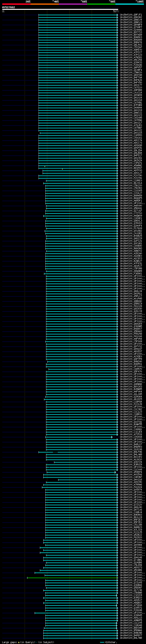Select hit label UniRef100_Q5KK41
The height and width of the screenshot is (644, 146).
131,208
